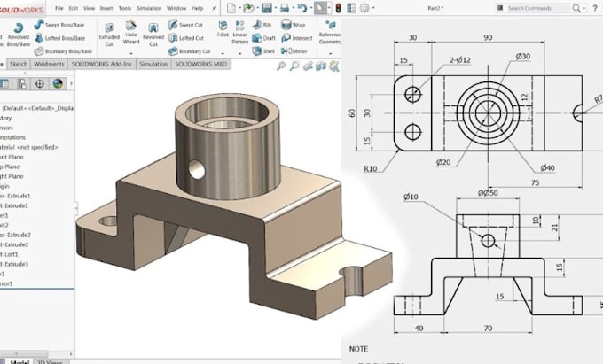Expand the Linear Pattern dropdown arrow
Image resolution: width=603 pixels, height=364 pixels.
(240, 53)
